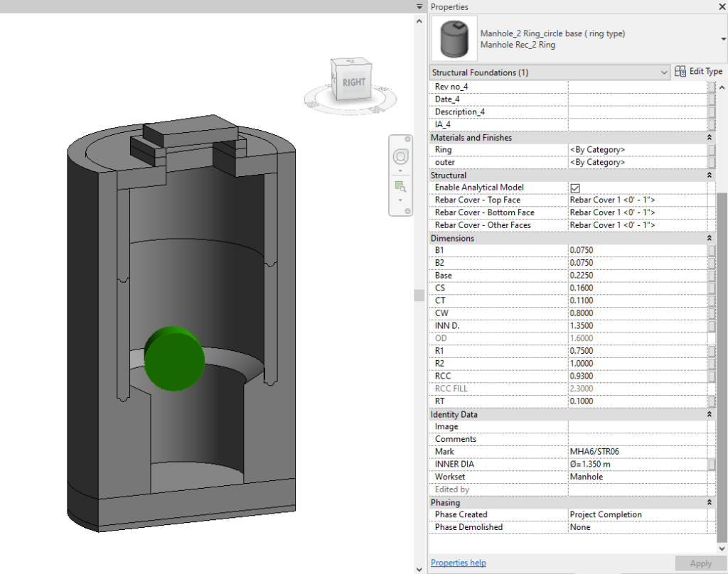Expand the Steering Wheel options arrow

click(x=400, y=170)
